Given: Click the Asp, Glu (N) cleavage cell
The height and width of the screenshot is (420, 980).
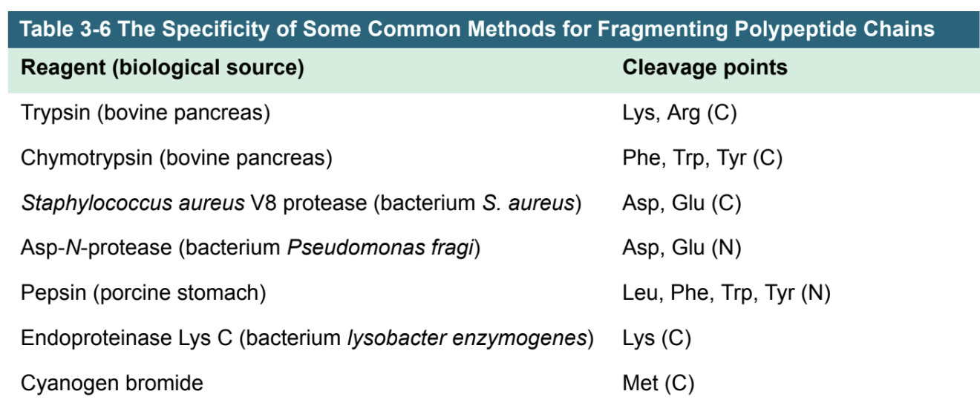Looking at the screenshot, I should coord(682,248).
